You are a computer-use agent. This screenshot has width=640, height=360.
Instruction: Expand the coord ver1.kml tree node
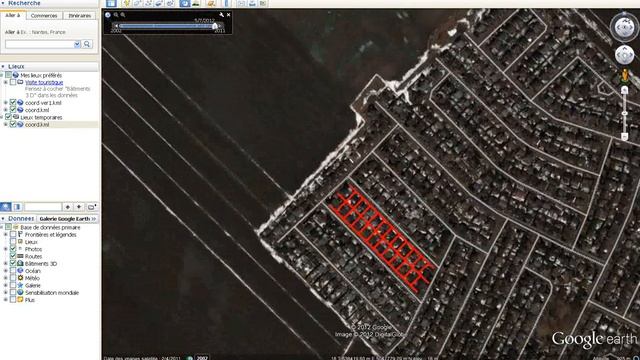(6, 102)
